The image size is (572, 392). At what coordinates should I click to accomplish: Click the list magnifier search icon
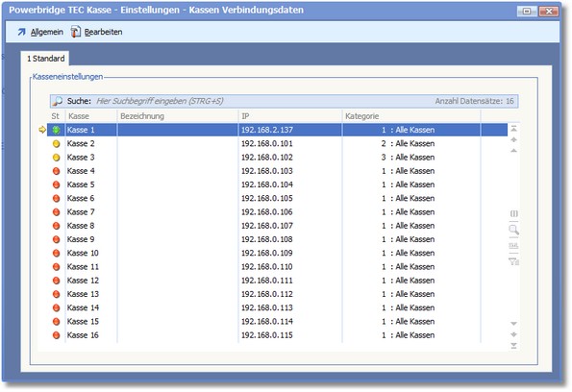(x=513, y=230)
